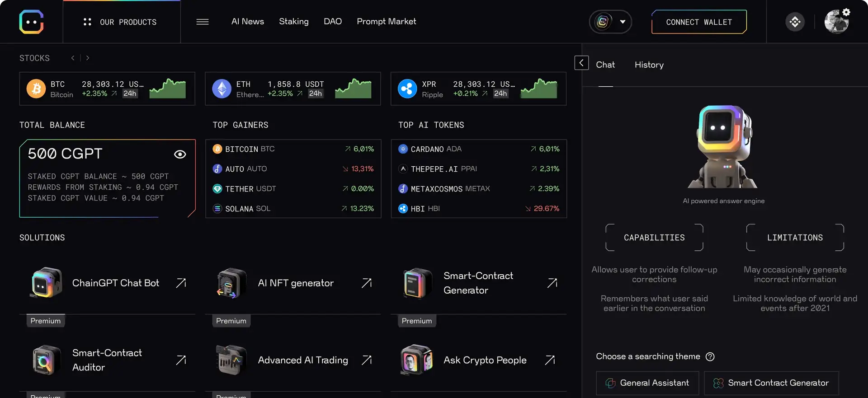Select the Smart Contract Generator theme
The width and height of the screenshot is (868, 398).
(771, 383)
